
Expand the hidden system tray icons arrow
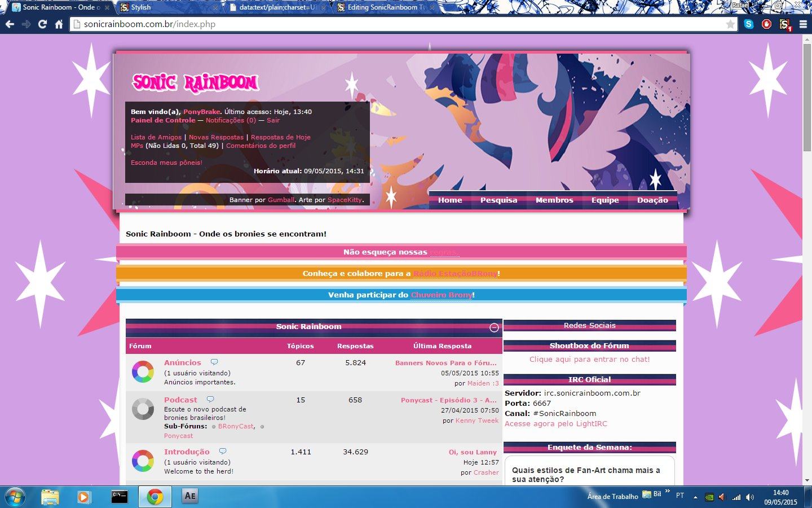[695, 497]
